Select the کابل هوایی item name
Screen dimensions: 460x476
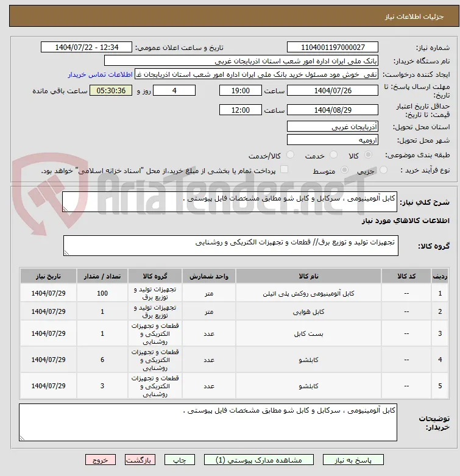click(x=308, y=312)
